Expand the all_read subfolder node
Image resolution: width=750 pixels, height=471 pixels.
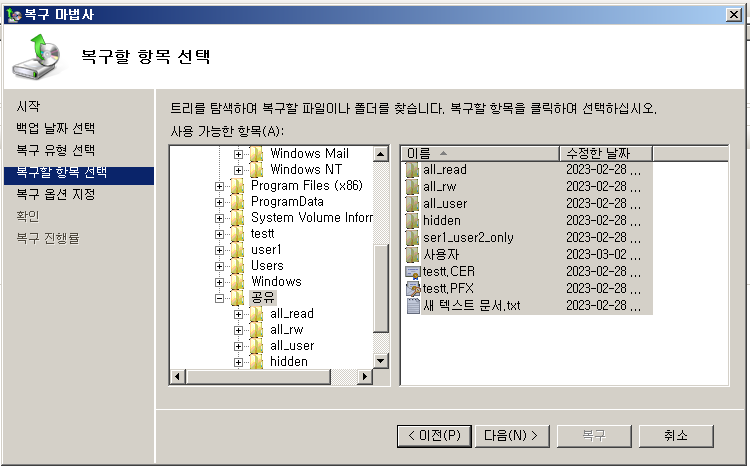pos(238,314)
